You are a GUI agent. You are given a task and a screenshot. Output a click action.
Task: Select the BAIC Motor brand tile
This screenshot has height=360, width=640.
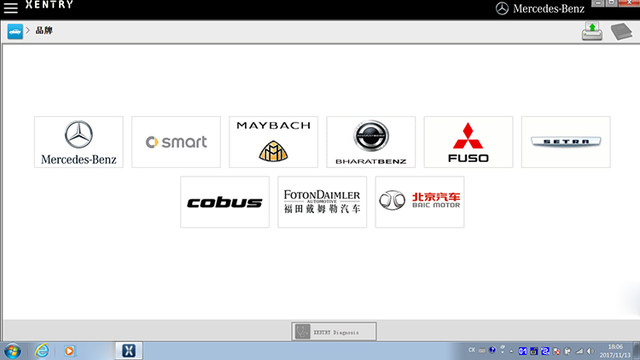pyautogui.click(x=420, y=202)
